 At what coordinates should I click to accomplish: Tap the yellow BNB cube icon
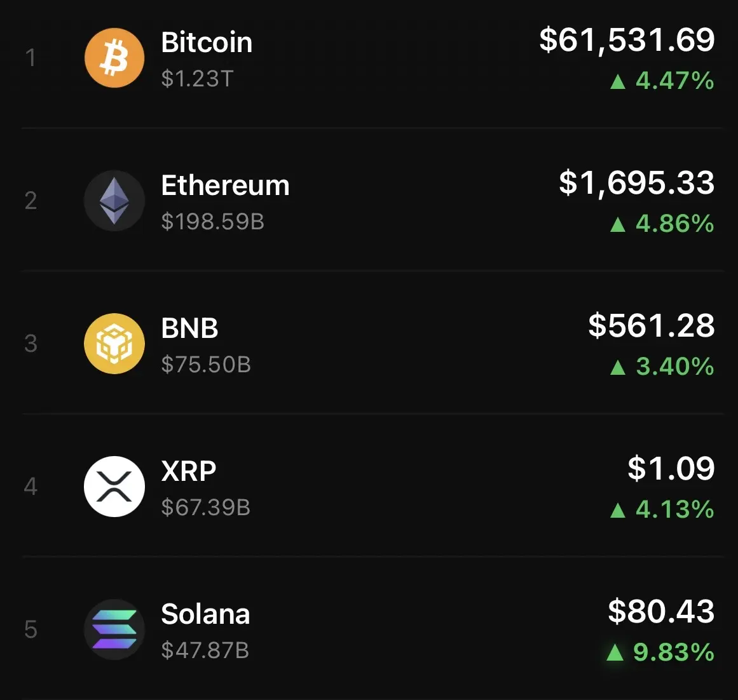click(x=114, y=344)
